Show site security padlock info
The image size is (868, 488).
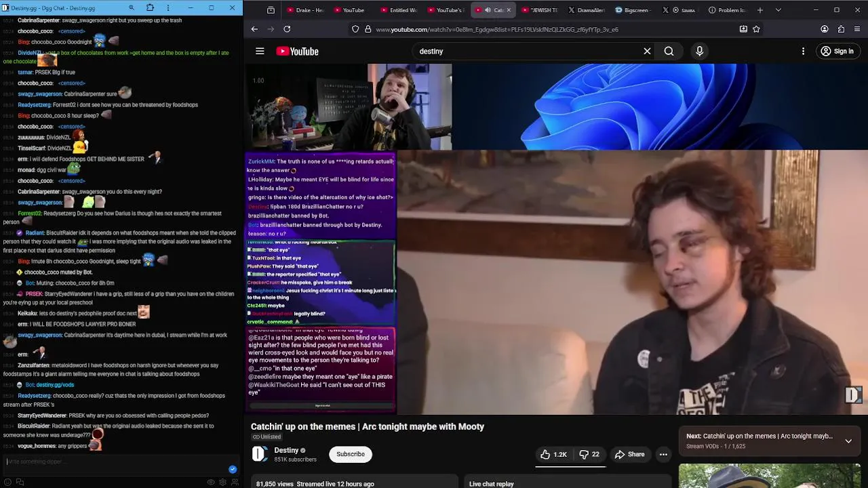click(368, 29)
